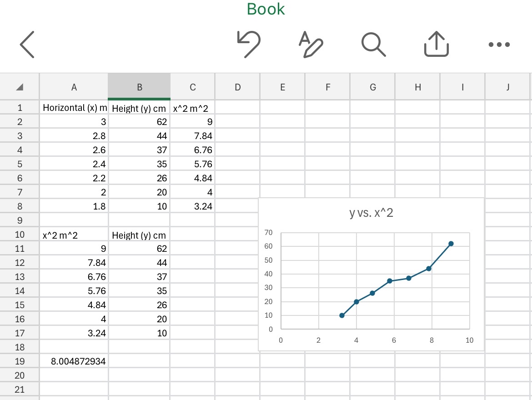The height and width of the screenshot is (400, 532).
Task: Select cell 'Horizontal (x) m'
Action: click(74, 108)
